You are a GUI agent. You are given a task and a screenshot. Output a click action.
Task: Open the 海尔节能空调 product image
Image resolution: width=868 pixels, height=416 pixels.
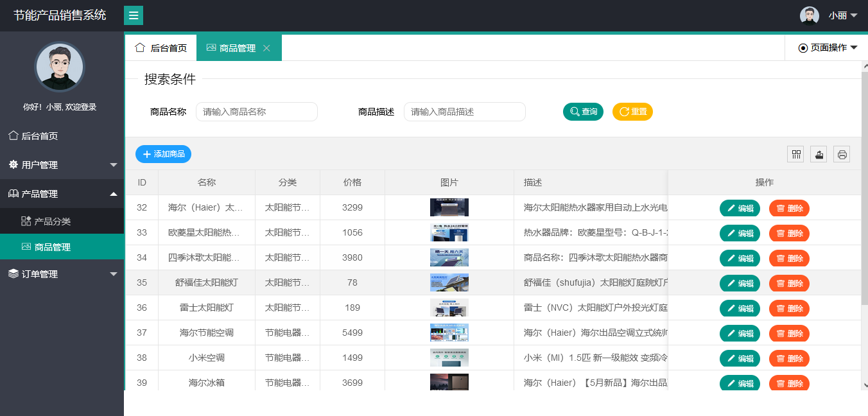[449, 333]
